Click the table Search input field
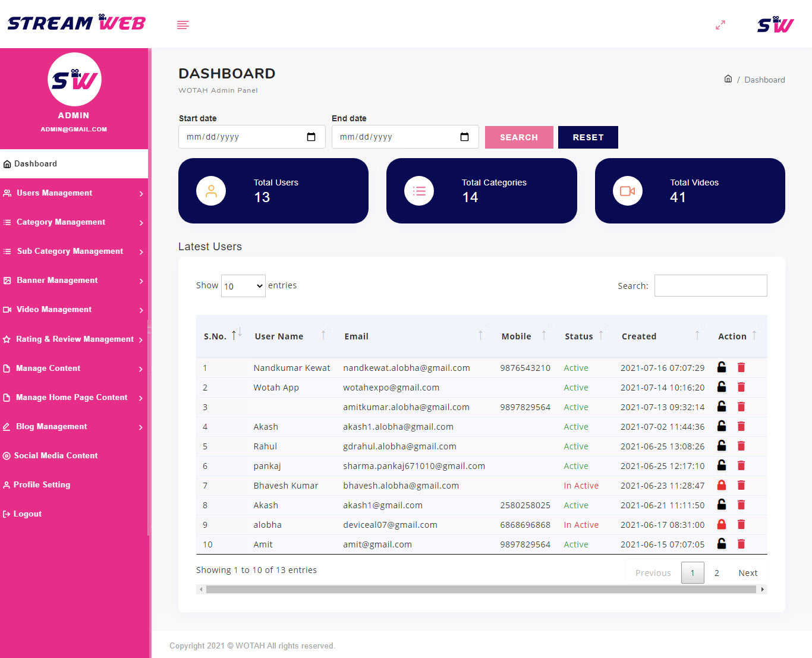Screen dimensions: 812x658 click(x=710, y=286)
